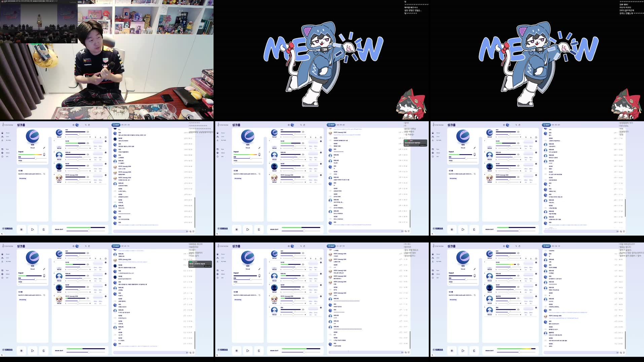Click stage video thumbnail in webcam panel
Screen dimensions: 644x362
coord(39,23)
